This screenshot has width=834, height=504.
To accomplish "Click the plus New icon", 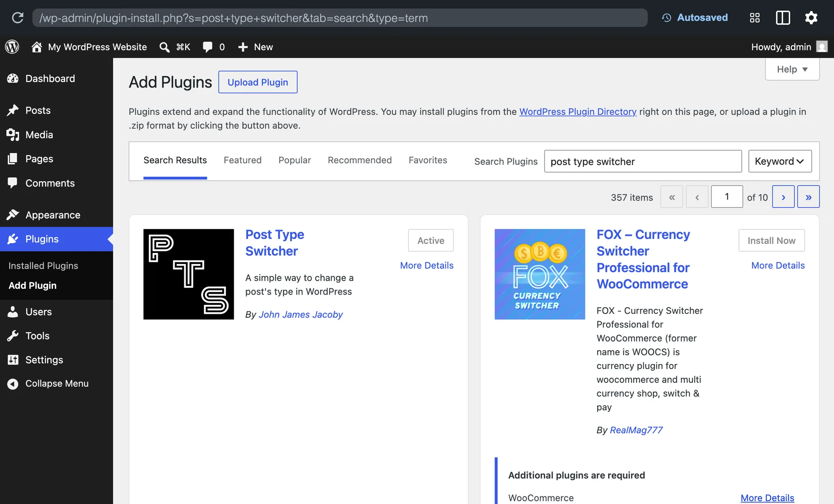I will pyautogui.click(x=243, y=47).
